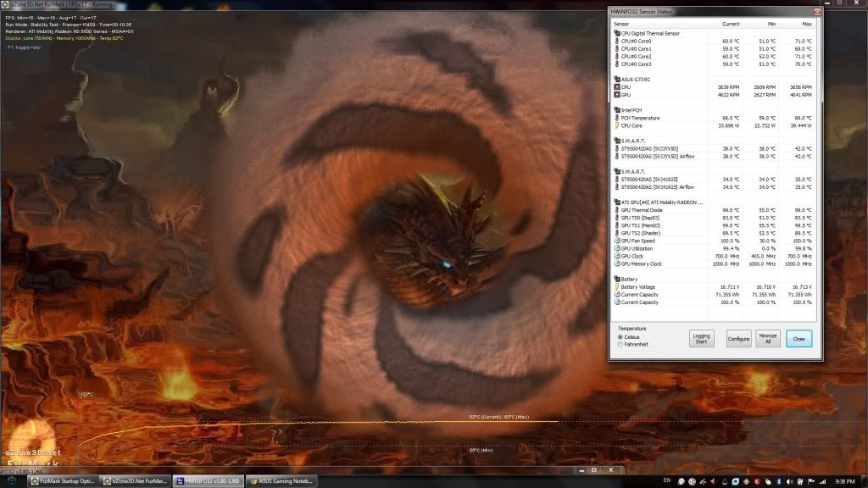The width and height of the screenshot is (868, 488).
Task: Click the Current column header
Action: 731,24
